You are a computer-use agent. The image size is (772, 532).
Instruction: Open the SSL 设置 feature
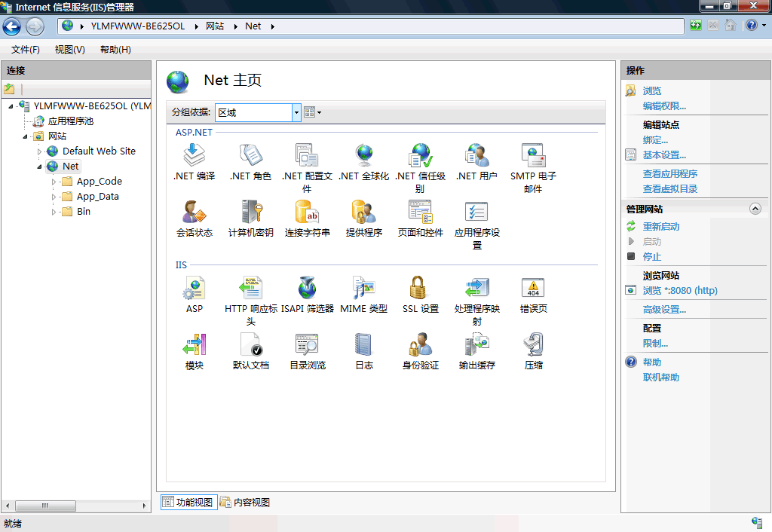[421, 295]
